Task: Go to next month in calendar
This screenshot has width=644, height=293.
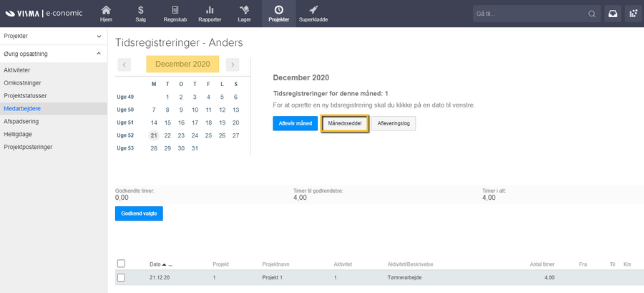Action: 233,64
